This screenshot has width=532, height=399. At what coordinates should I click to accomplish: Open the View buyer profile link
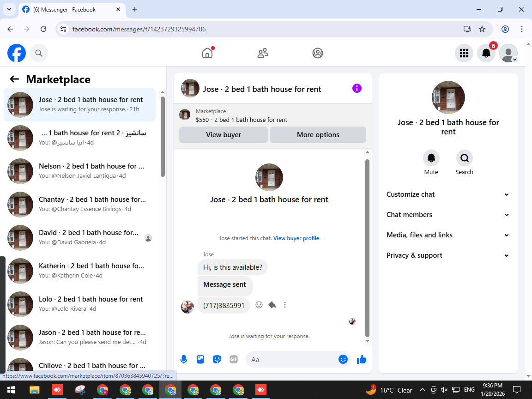[x=296, y=238]
